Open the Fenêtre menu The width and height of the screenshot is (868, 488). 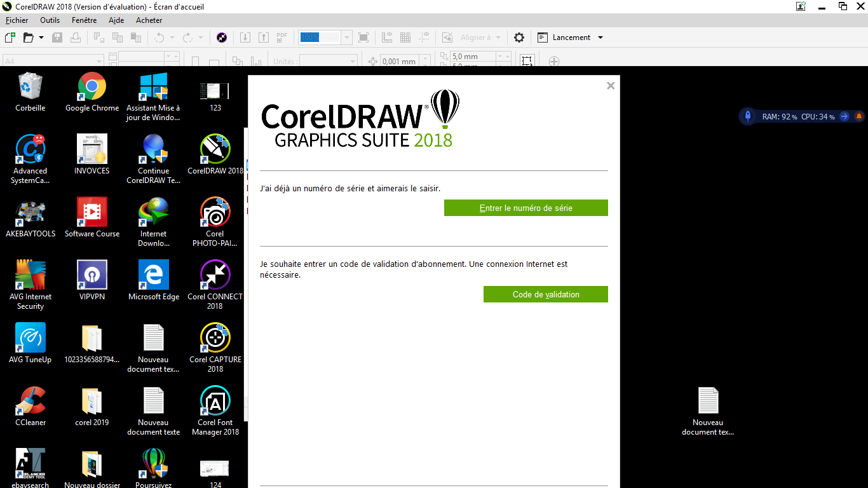point(84,20)
